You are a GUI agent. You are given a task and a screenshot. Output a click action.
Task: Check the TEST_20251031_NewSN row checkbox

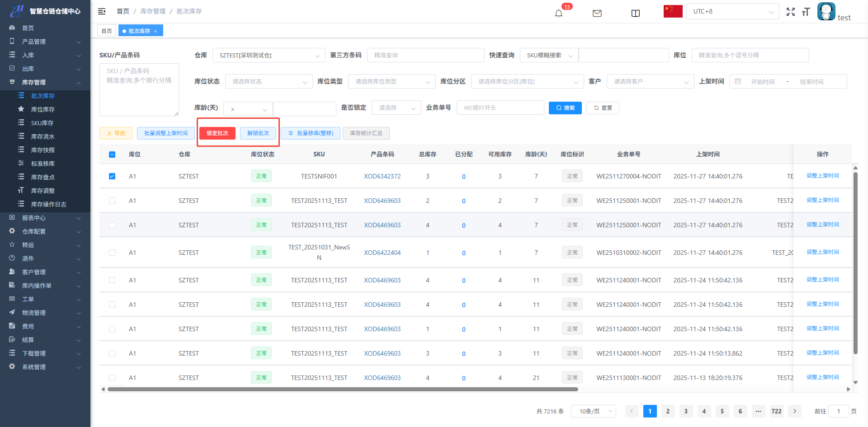(x=112, y=253)
